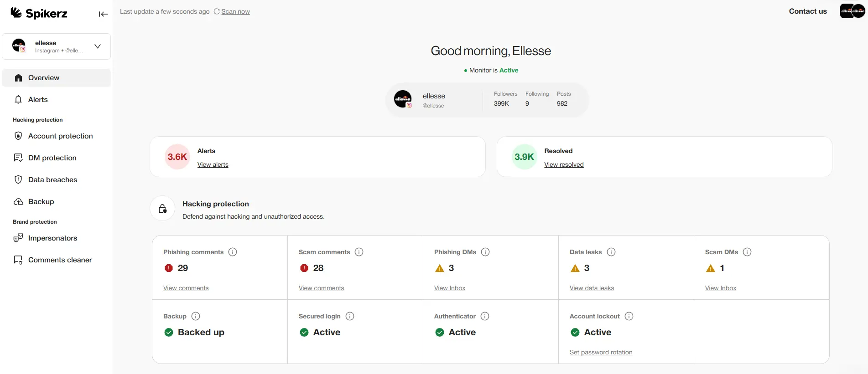Open Data breaches page
The image size is (868, 374).
(x=57, y=179)
